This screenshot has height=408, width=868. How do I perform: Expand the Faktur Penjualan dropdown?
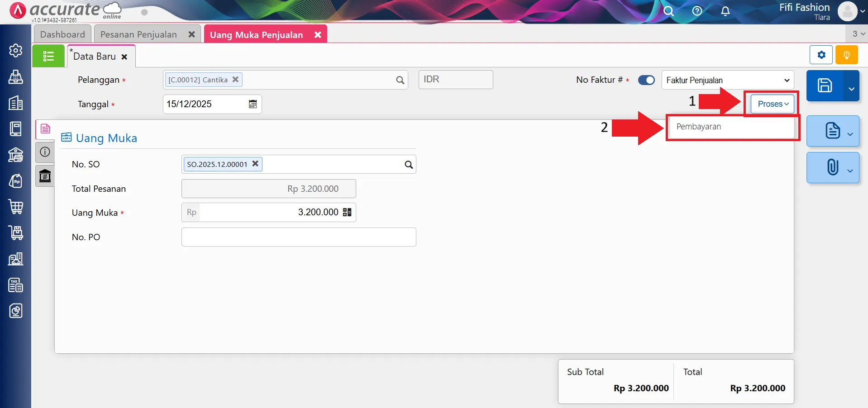tap(727, 80)
